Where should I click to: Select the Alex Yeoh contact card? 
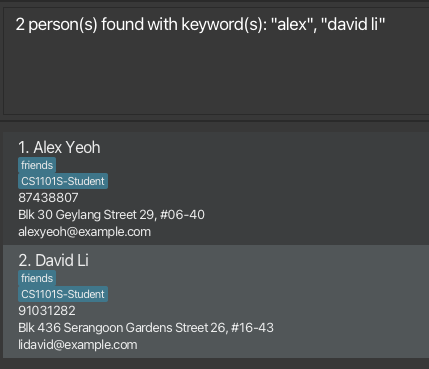click(x=216, y=188)
